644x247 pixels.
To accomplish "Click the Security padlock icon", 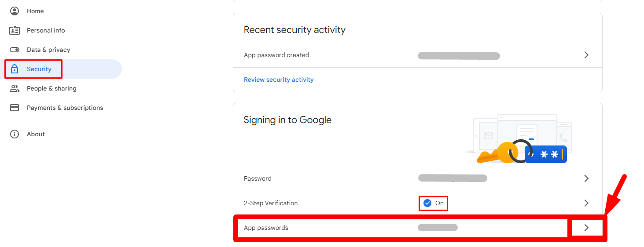I will click(x=15, y=69).
